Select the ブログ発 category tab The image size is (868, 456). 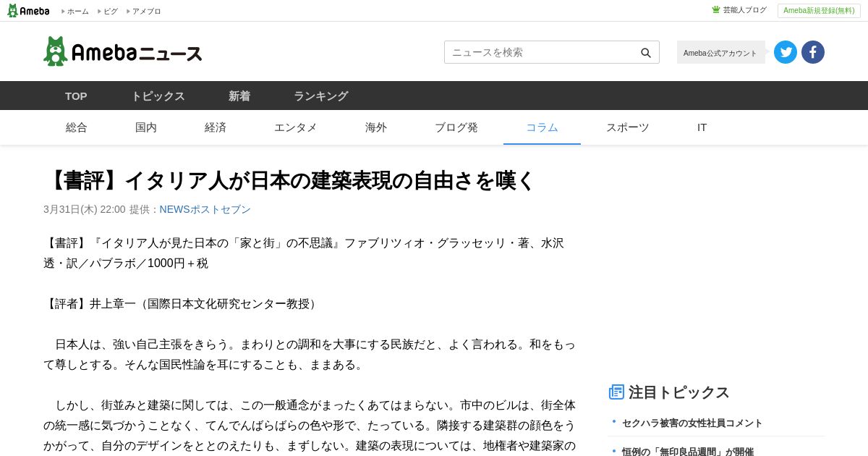(x=456, y=127)
